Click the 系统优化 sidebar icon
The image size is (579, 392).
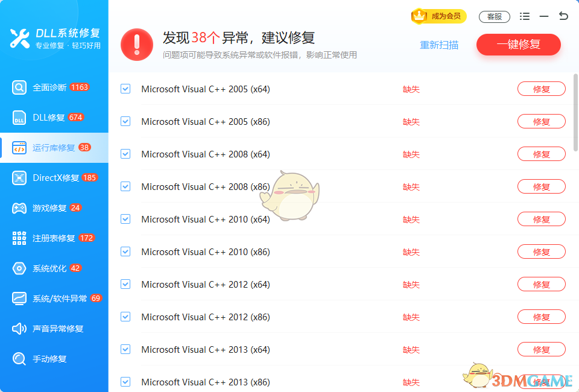tap(19, 268)
